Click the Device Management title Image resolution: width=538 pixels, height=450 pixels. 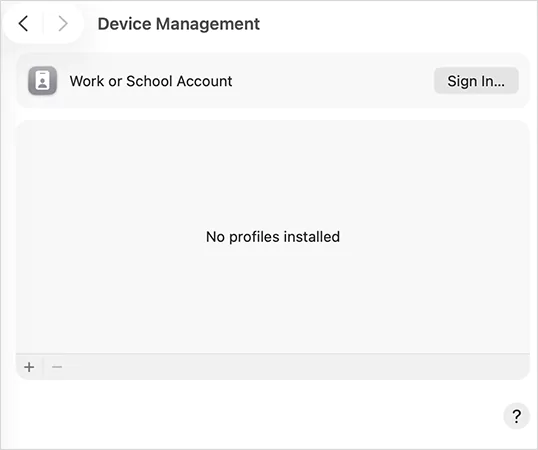pos(179,24)
